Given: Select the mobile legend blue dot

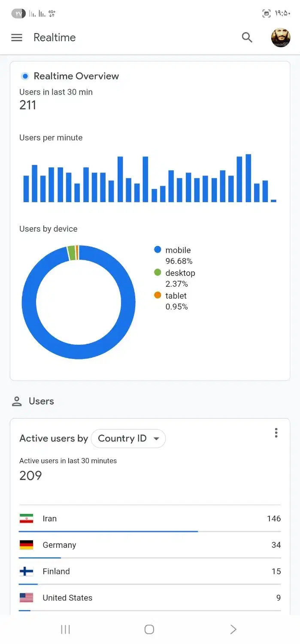Looking at the screenshot, I should (158, 250).
